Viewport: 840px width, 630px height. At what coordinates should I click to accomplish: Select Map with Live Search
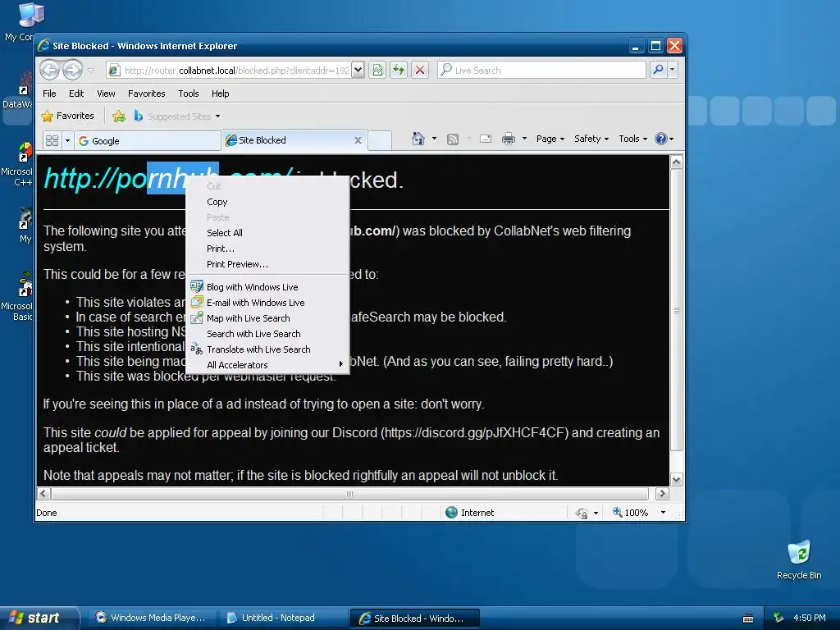(x=267, y=318)
